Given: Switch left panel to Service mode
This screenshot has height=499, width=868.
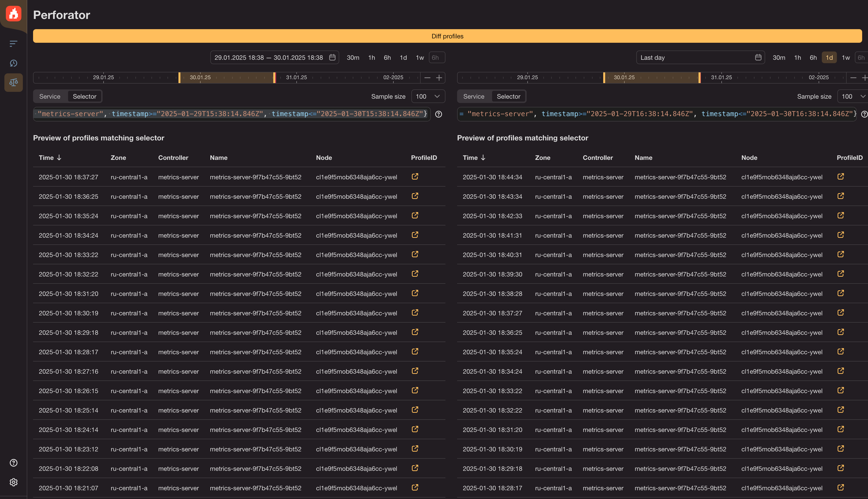Looking at the screenshot, I should pyautogui.click(x=50, y=96).
